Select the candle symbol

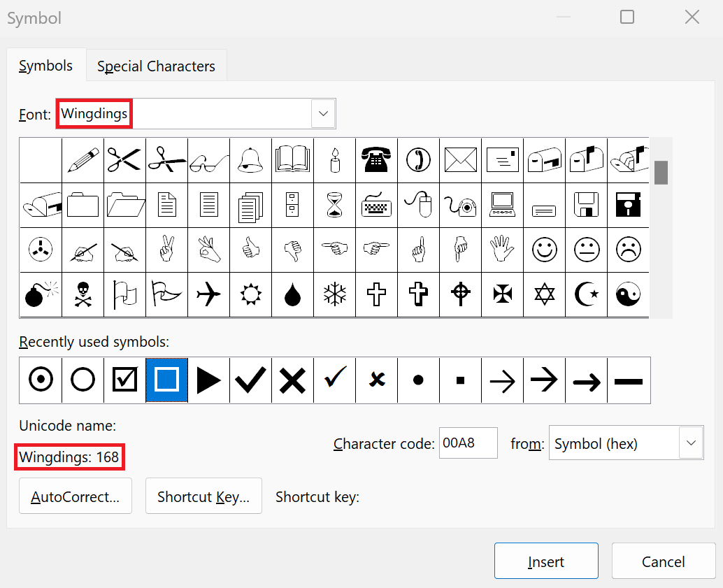tap(334, 160)
